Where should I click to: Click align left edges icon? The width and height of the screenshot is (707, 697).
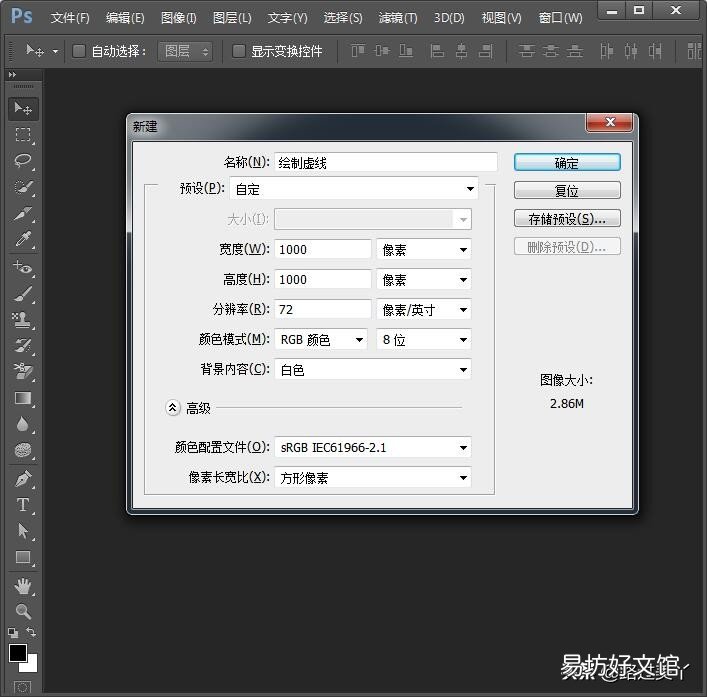click(437, 51)
